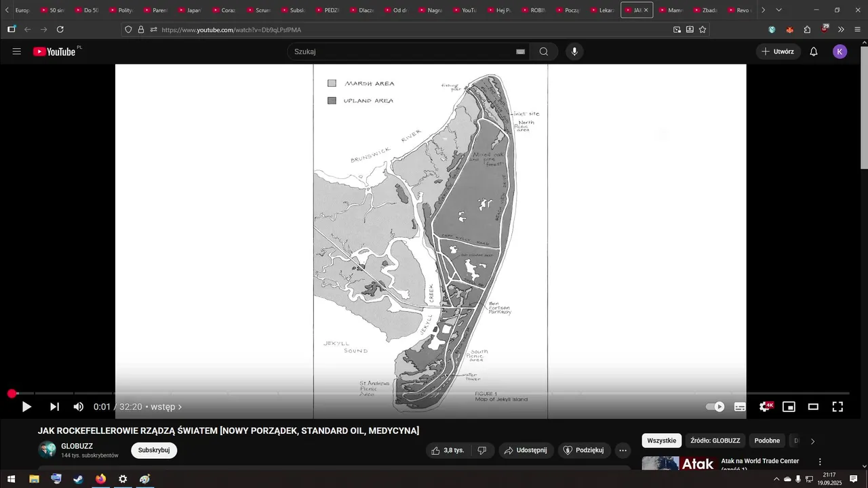This screenshot has height=488, width=868.
Task: Switch to miniplayer mode
Action: pyautogui.click(x=789, y=407)
